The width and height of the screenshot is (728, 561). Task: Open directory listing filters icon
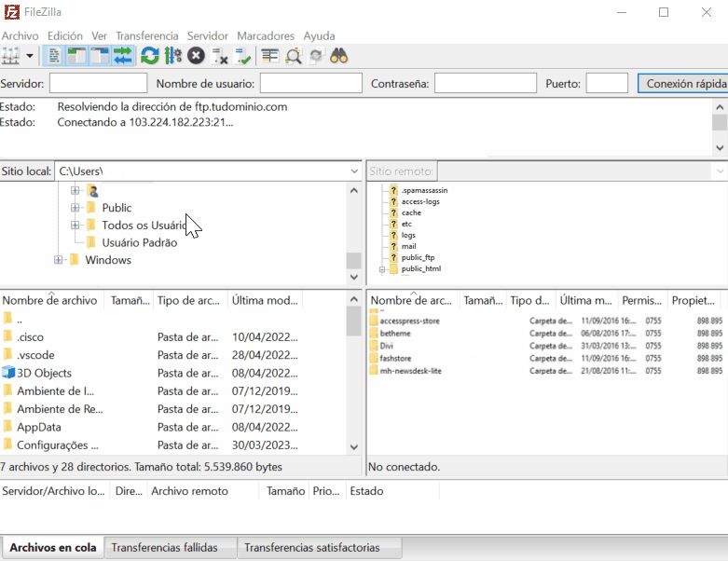click(x=269, y=56)
